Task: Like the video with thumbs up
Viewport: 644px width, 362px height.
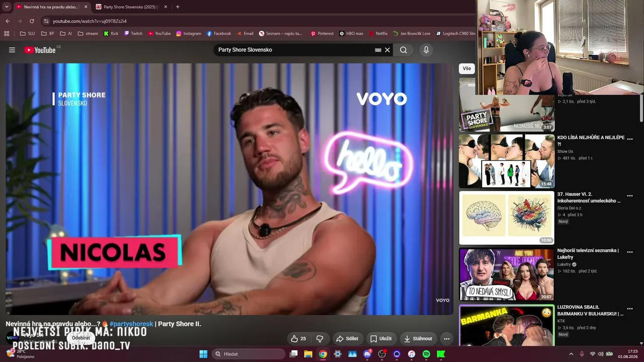Action: [x=298, y=338]
